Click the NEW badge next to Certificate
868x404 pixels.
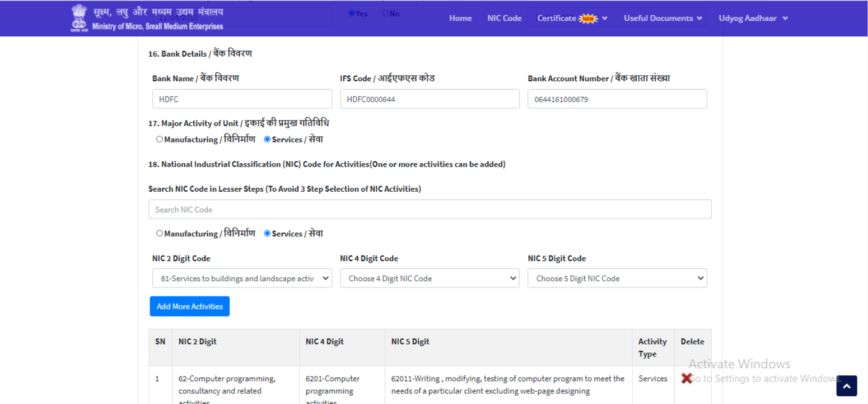[x=588, y=18]
